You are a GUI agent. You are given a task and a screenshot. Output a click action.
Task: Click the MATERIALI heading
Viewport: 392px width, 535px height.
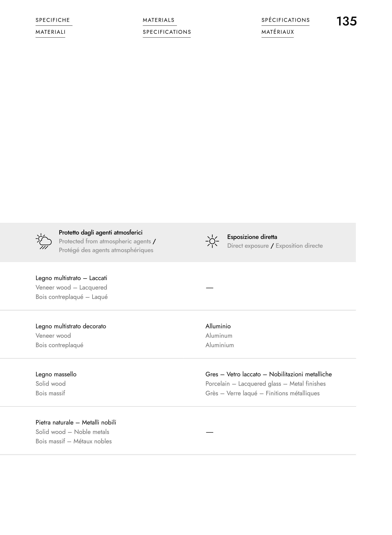[51, 32]
